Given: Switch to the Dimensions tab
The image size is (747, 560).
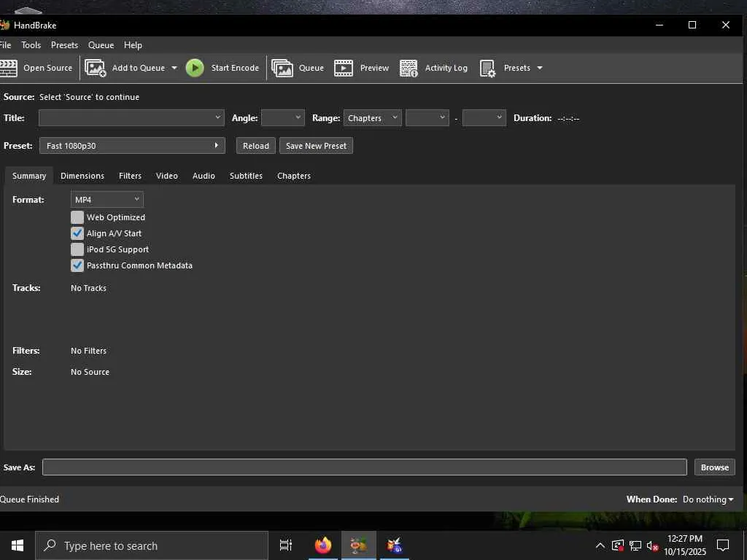Looking at the screenshot, I should click(x=82, y=176).
